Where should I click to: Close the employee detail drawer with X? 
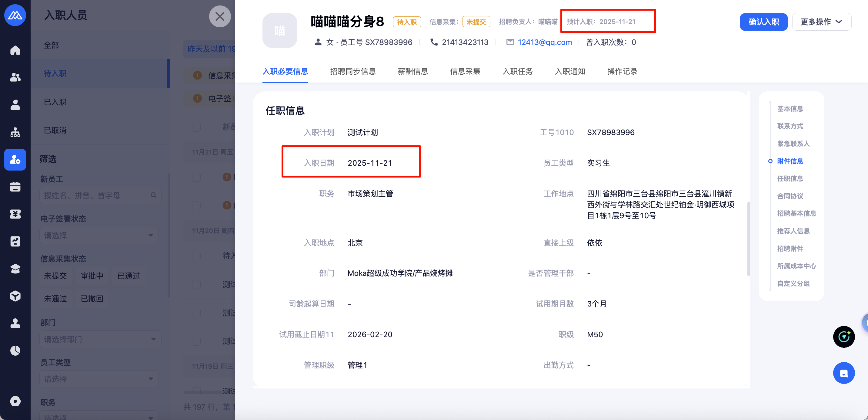[220, 16]
